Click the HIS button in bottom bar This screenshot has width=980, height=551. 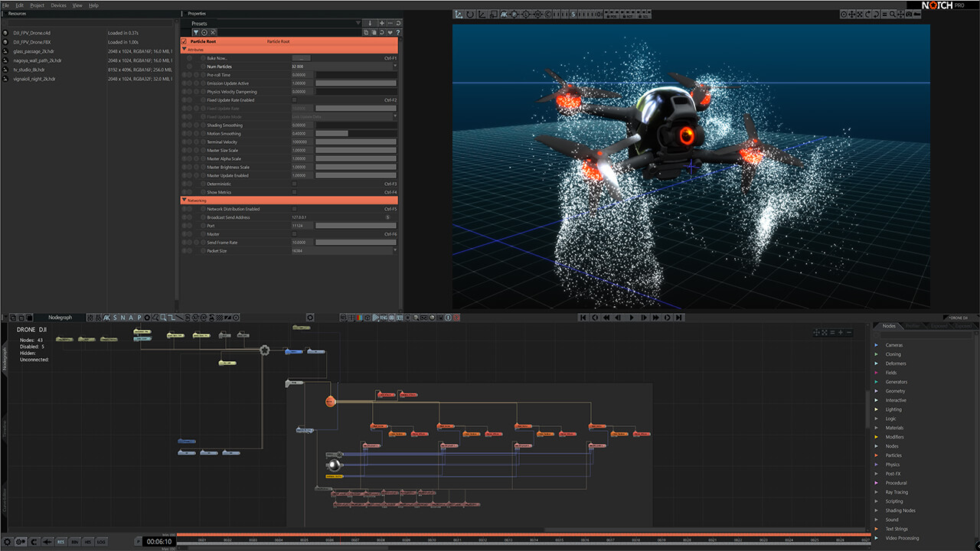coord(89,542)
